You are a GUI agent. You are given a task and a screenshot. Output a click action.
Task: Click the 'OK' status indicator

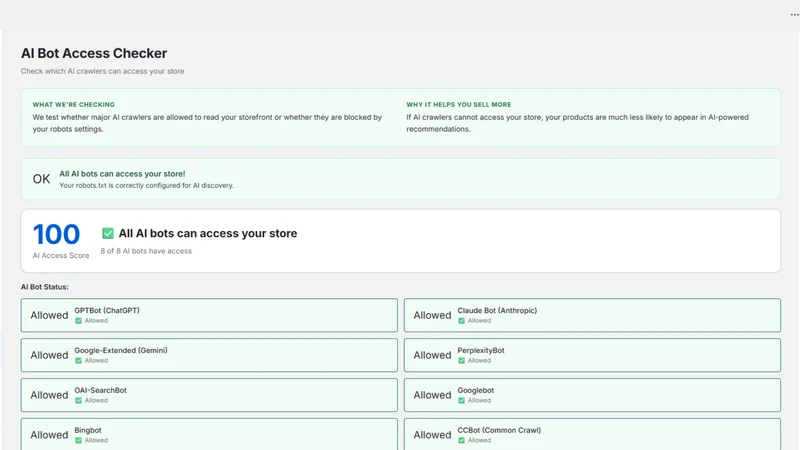41,179
